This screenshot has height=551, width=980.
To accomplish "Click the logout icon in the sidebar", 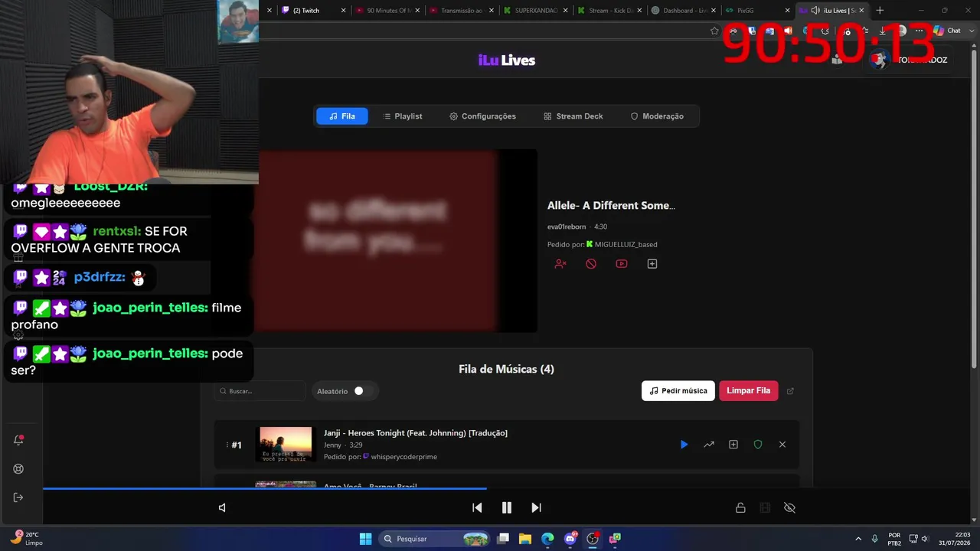I will [18, 497].
